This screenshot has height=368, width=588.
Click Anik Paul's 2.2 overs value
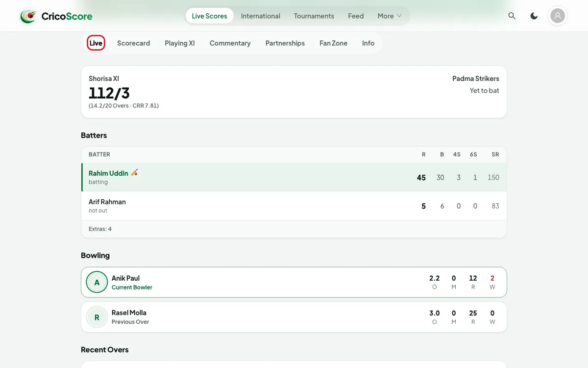[435, 278]
